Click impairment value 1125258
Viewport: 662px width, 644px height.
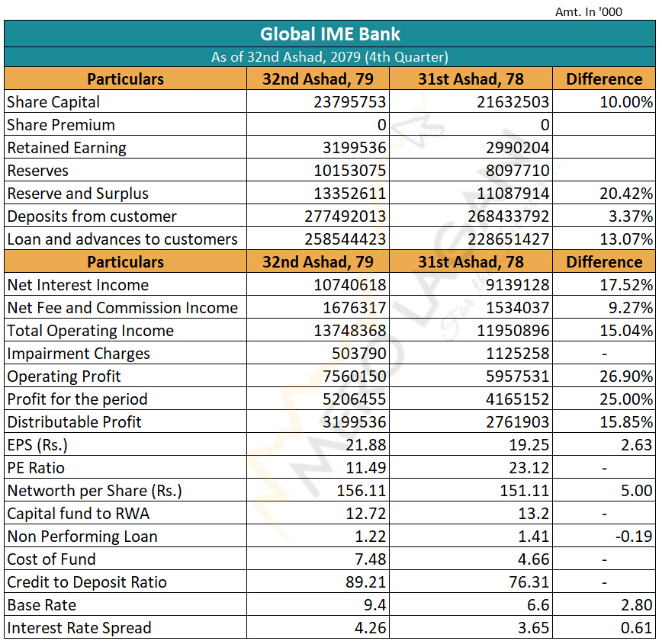pyautogui.click(x=517, y=353)
